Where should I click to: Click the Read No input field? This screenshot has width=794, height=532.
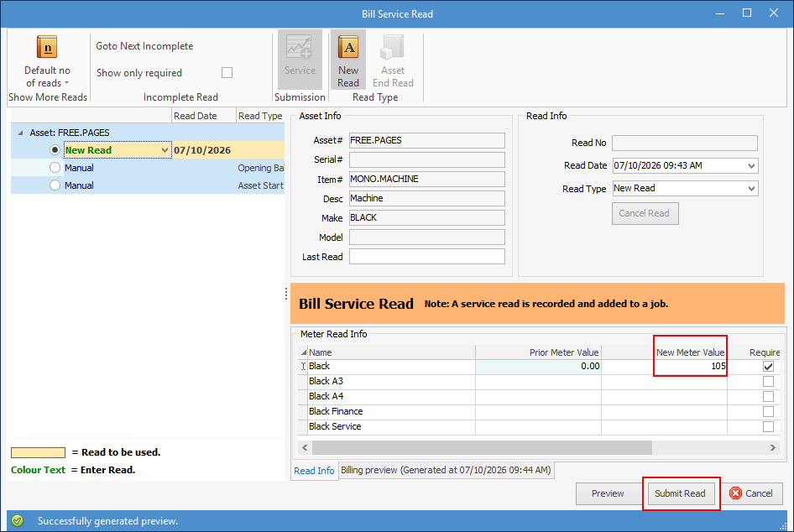[685, 143]
